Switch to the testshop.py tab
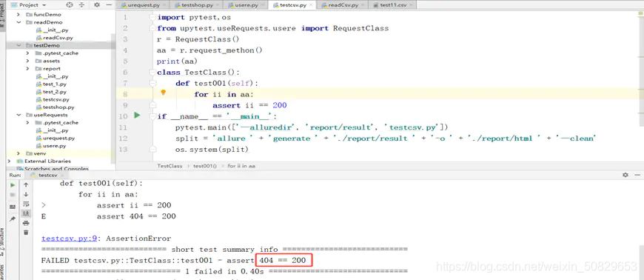 195,5
